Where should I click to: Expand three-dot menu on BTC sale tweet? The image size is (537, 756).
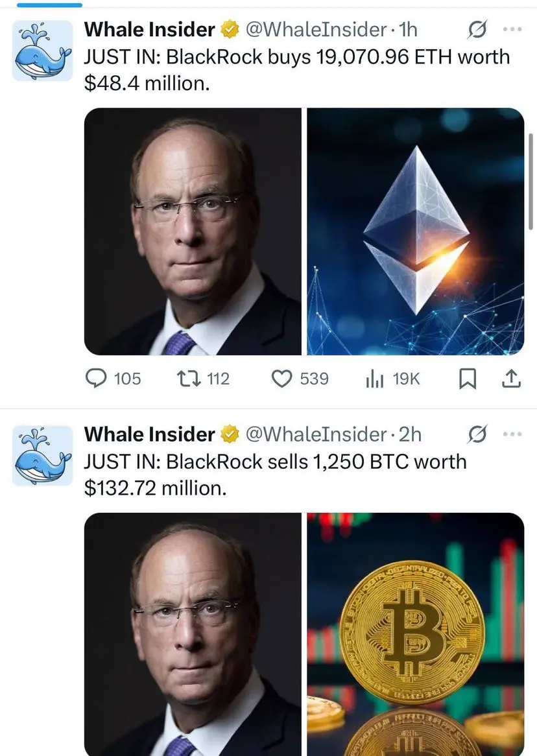point(512,434)
